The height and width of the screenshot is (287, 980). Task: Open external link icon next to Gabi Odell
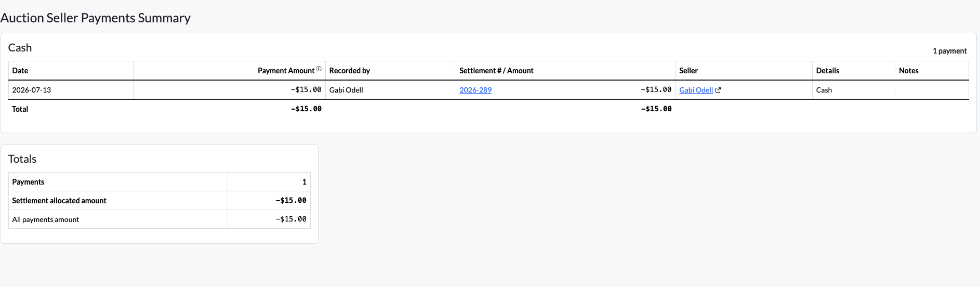pyautogui.click(x=718, y=90)
